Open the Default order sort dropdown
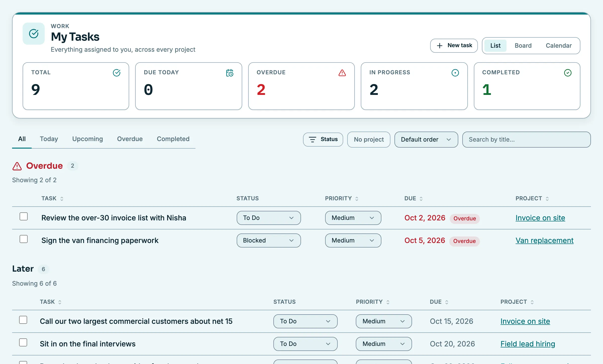 [x=426, y=140]
